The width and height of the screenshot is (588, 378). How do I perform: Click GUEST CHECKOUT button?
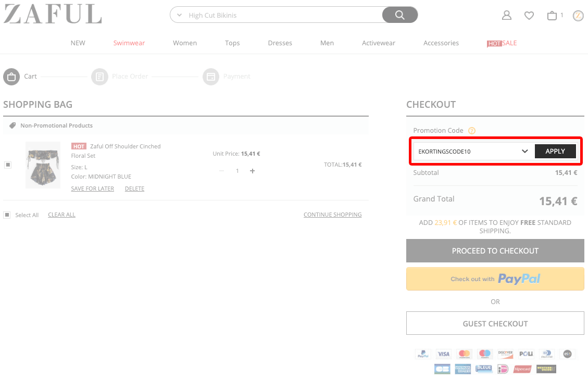(495, 323)
